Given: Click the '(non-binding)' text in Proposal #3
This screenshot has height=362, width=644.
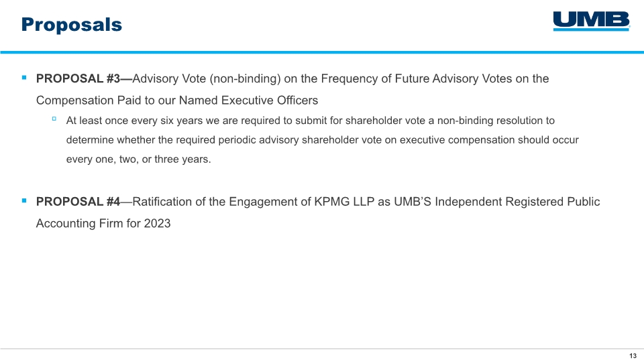Looking at the screenshot, I should pyautogui.click(x=246, y=78).
